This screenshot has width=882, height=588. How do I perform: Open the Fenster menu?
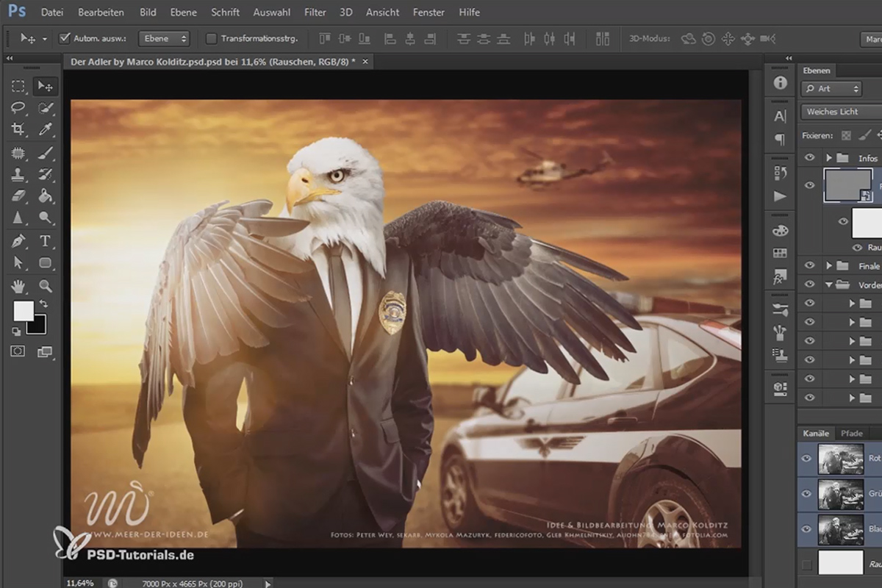point(429,12)
